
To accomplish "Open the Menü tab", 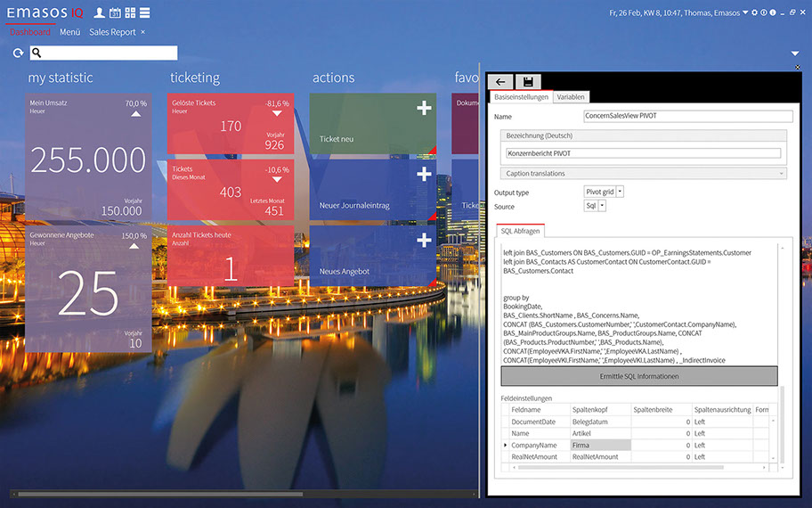I will [x=69, y=32].
